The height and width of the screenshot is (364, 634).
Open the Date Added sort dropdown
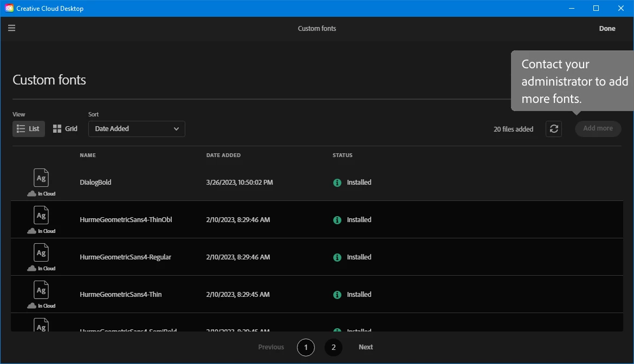coord(137,129)
